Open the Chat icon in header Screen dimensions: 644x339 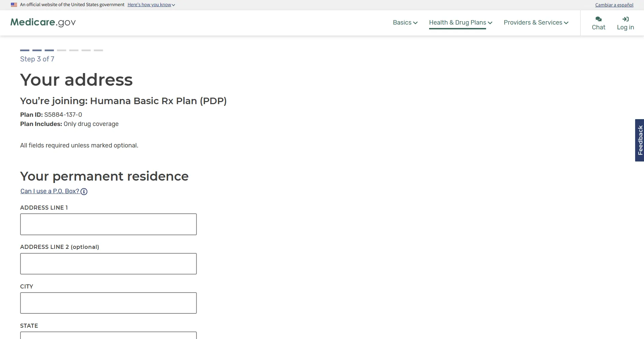coord(598,19)
